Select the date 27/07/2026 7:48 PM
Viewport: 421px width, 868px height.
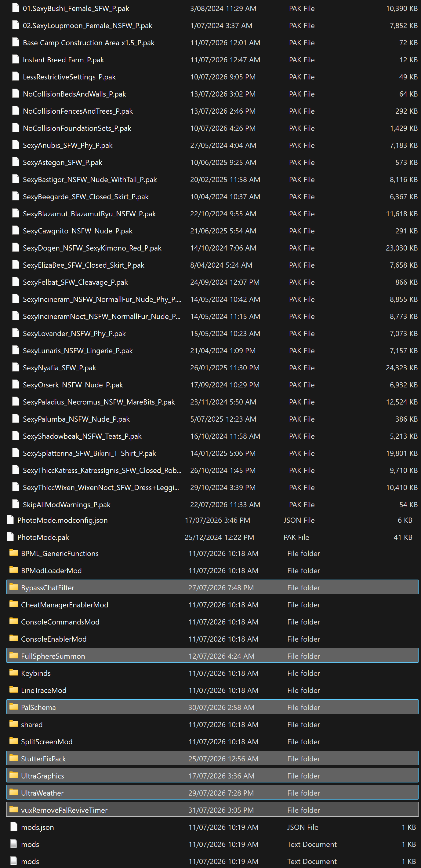point(221,588)
